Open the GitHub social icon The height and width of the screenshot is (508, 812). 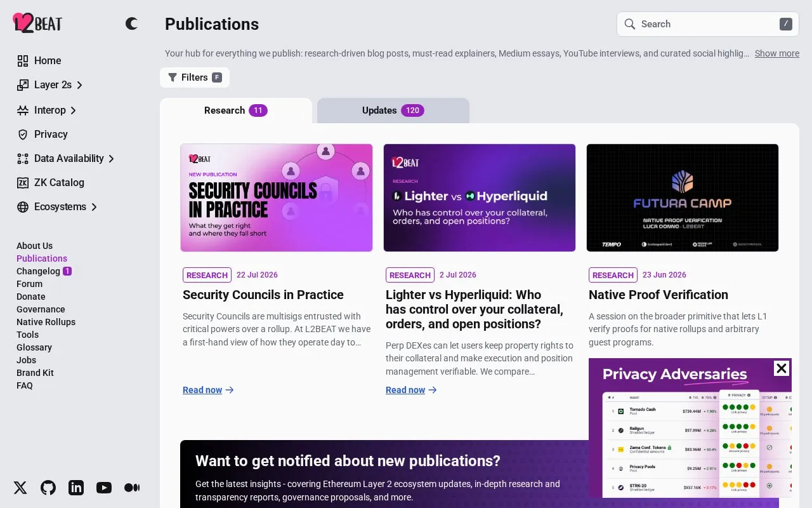[x=48, y=488]
